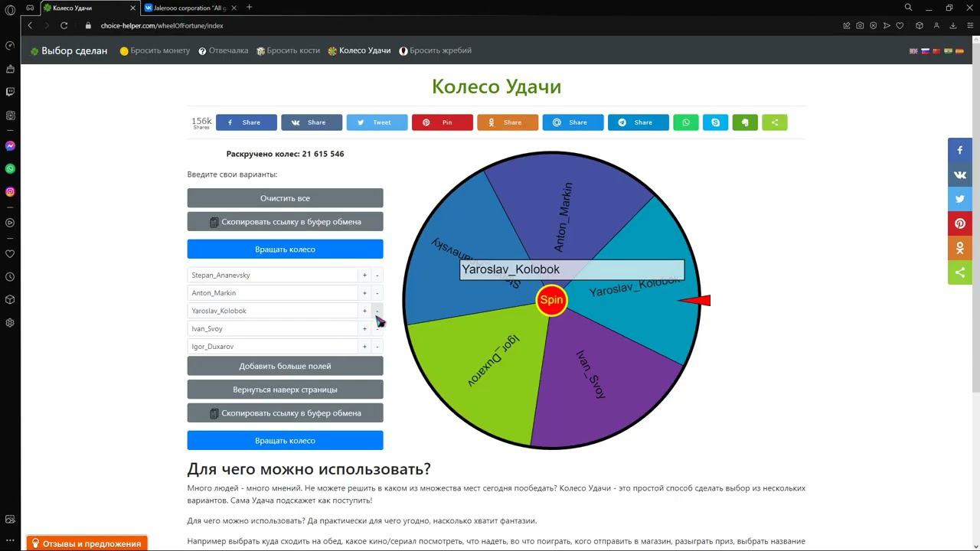Screen dimensions: 980x551
Task: Open the History clock icon in sidebar
Action: click(10, 277)
